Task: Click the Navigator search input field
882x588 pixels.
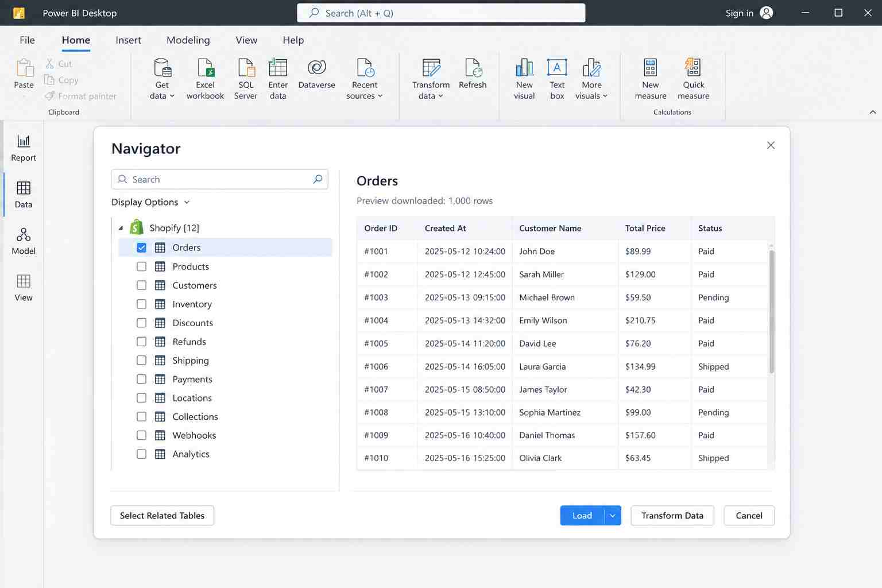Action: click(219, 179)
